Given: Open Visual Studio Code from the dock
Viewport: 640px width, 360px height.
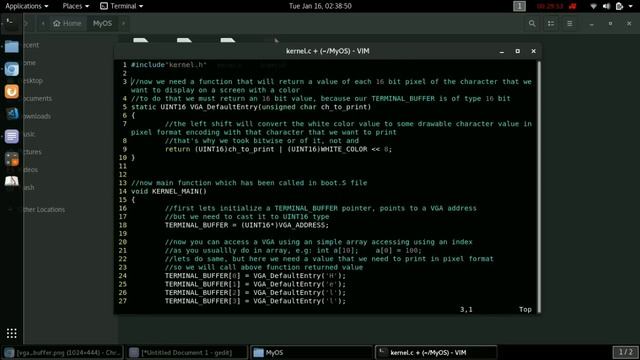Looking at the screenshot, I should coord(11,114).
